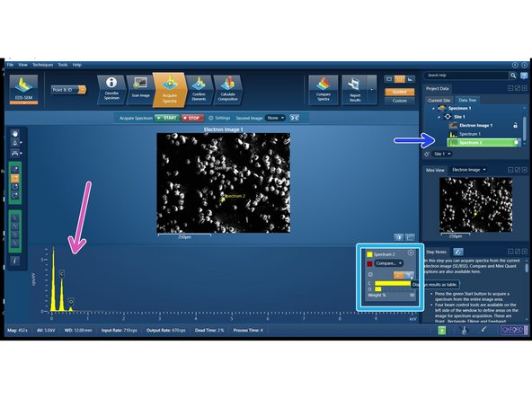Enable Custom mode
This screenshot has height=399, width=532.
point(399,101)
